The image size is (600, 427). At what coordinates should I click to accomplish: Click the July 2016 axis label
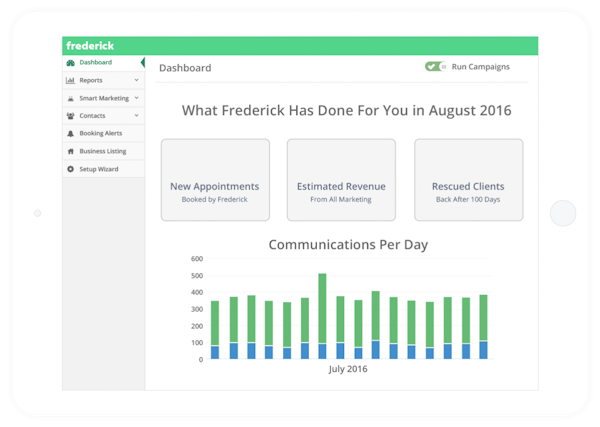pos(348,369)
